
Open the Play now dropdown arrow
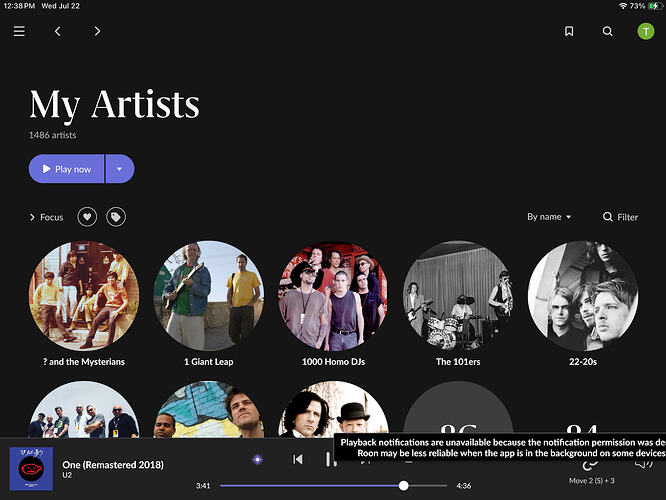pos(120,169)
